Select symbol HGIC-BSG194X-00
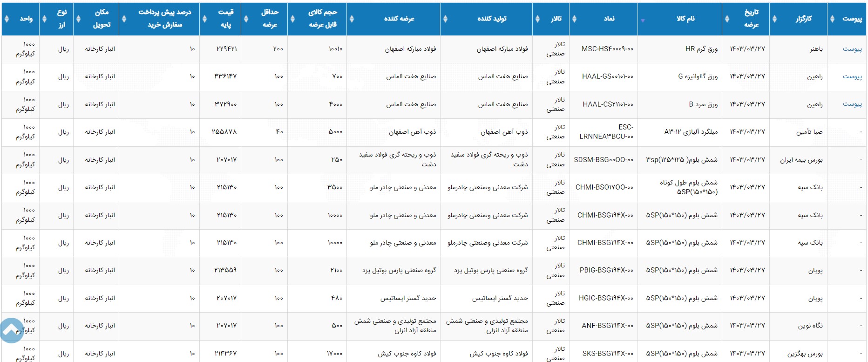The width and height of the screenshot is (868, 362). click(606, 298)
